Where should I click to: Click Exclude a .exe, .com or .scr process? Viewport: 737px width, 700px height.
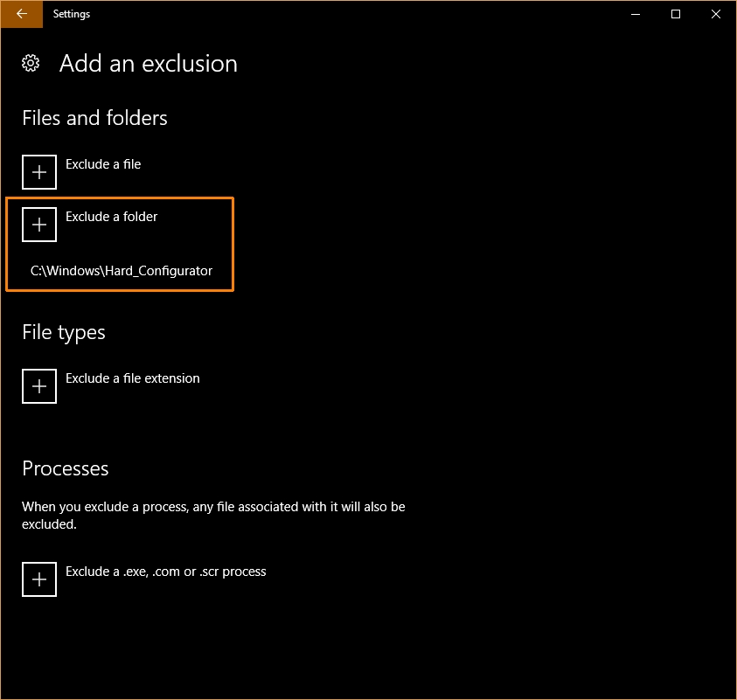(166, 572)
